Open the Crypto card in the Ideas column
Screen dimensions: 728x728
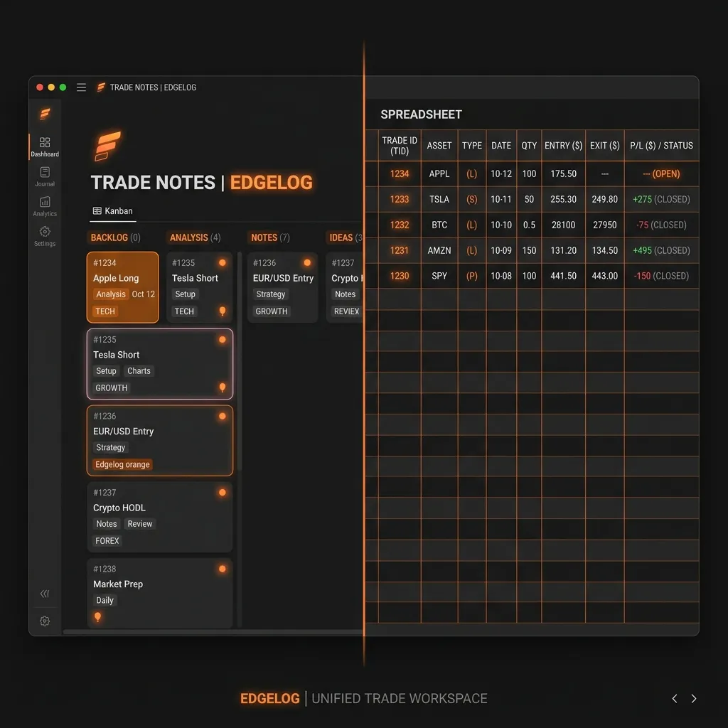345,287
